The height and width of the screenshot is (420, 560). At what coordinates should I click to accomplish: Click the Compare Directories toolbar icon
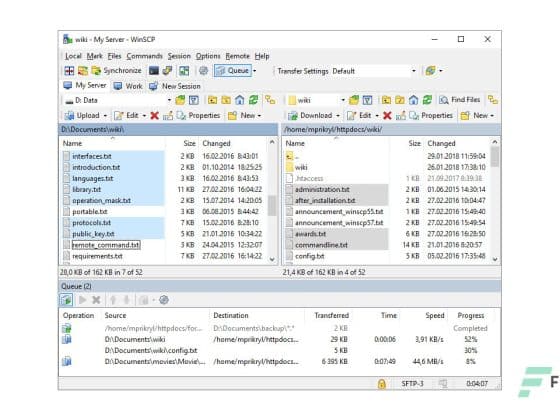(x=69, y=71)
